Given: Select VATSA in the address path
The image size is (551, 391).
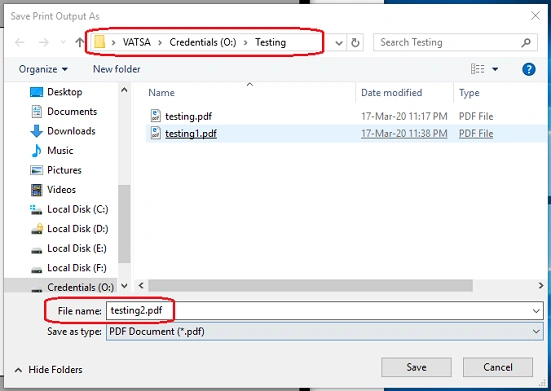Looking at the screenshot, I should pyautogui.click(x=137, y=42).
